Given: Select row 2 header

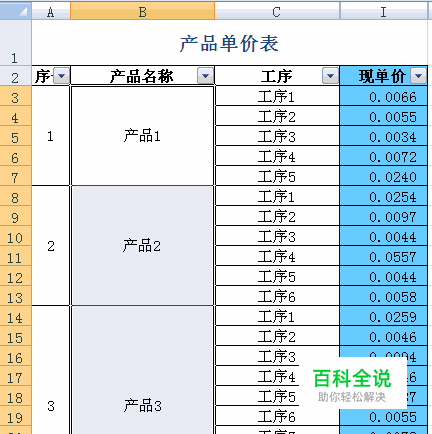Looking at the screenshot, I should [x=16, y=76].
